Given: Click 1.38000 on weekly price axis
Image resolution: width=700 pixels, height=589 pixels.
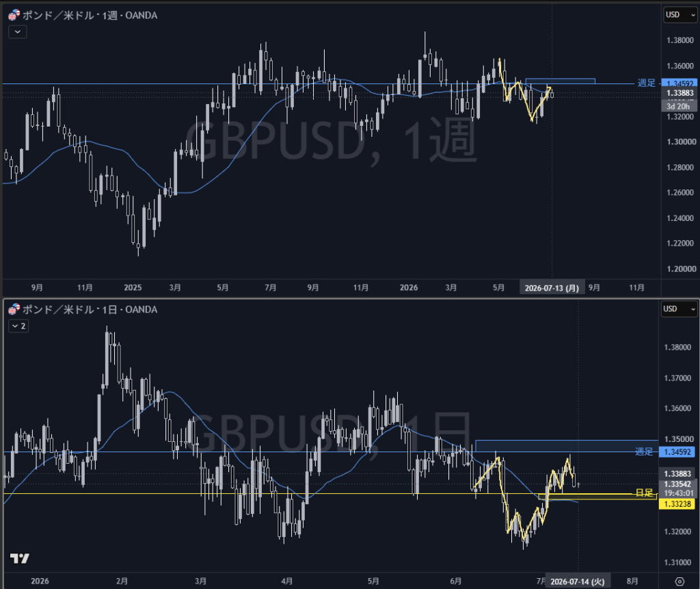Looking at the screenshot, I should pos(680,40).
